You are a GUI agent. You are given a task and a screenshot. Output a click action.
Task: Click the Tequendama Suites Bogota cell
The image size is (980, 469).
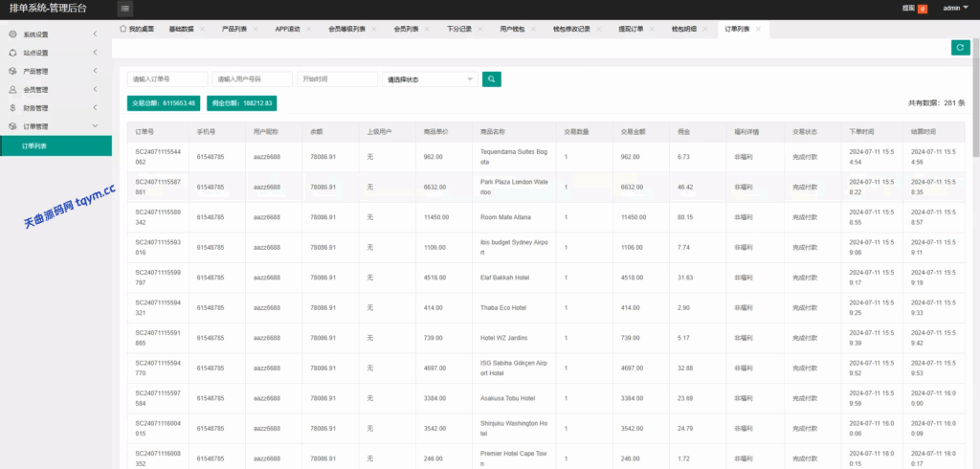514,157
